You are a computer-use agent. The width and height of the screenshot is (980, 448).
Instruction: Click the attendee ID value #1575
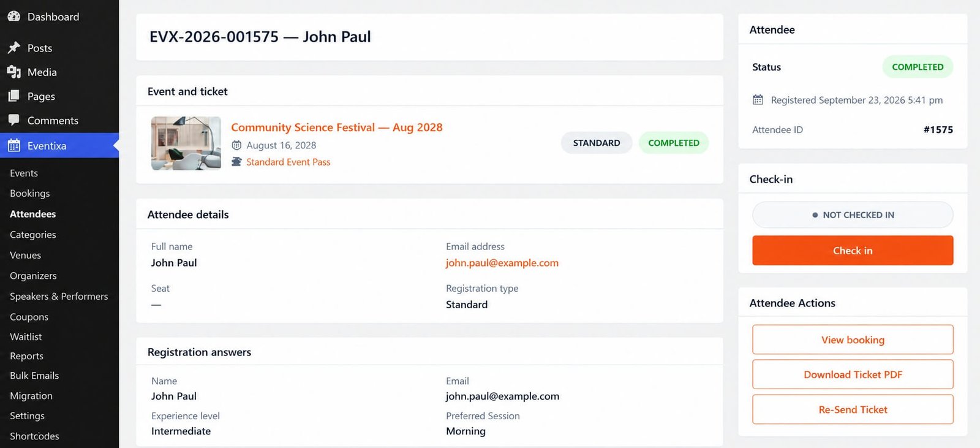(x=938, y=130)
